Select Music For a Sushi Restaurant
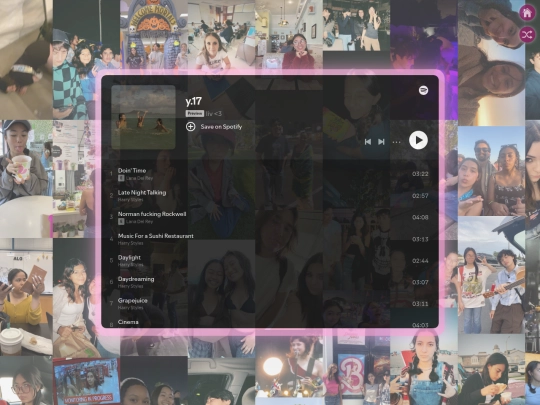Viewport: 540px width, 405px height. tap(156, 236)
